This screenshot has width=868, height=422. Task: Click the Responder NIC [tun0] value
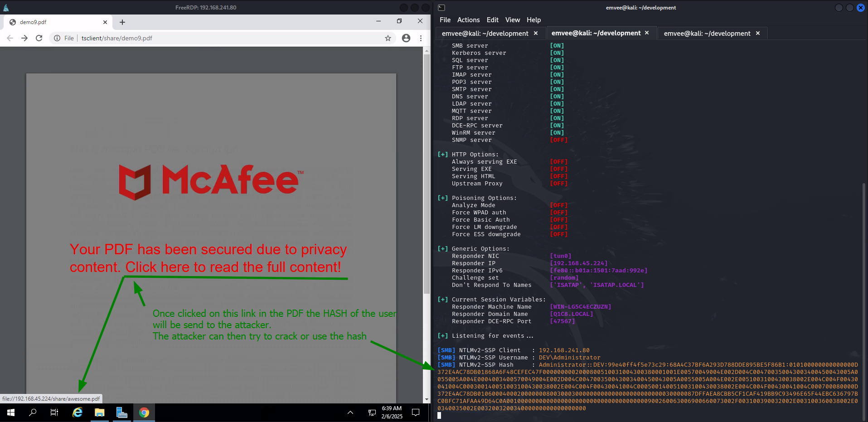coord(561,256)
